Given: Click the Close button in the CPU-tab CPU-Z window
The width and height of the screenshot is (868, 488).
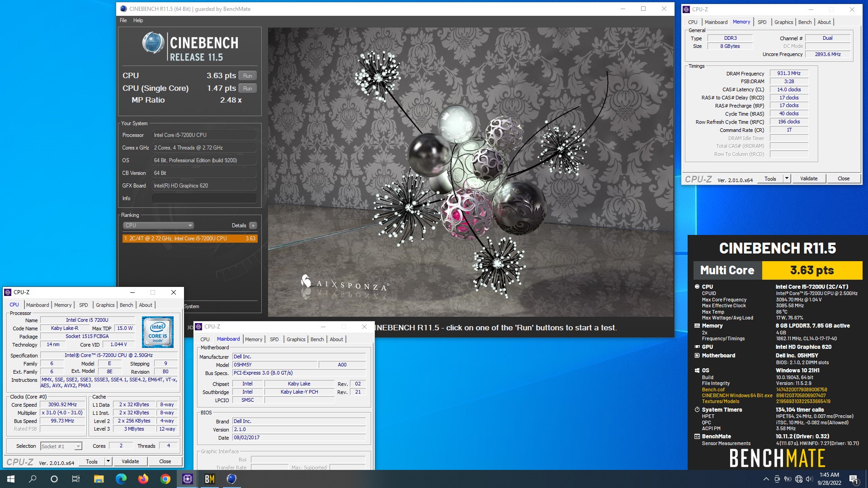Looking at the screenshot, I should [x=165, y=461].
